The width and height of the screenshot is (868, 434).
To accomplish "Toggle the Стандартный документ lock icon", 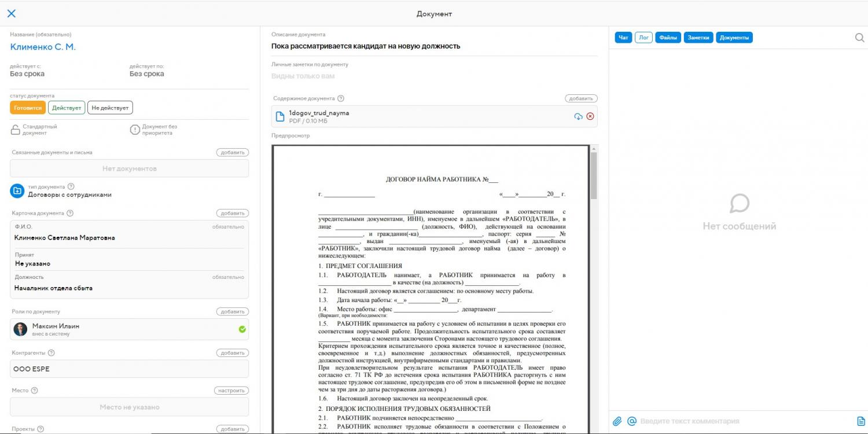I will click(x=15, y=130).
